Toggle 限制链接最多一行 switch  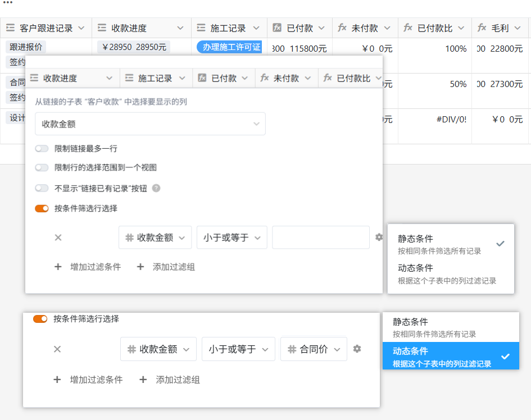click(42, 149)
